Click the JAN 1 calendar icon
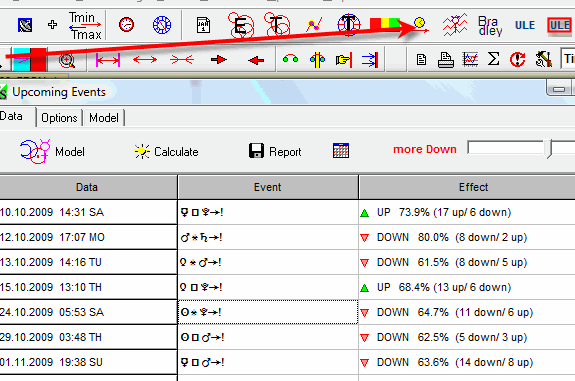Screen dimensions: 575x381 (203, 25)
